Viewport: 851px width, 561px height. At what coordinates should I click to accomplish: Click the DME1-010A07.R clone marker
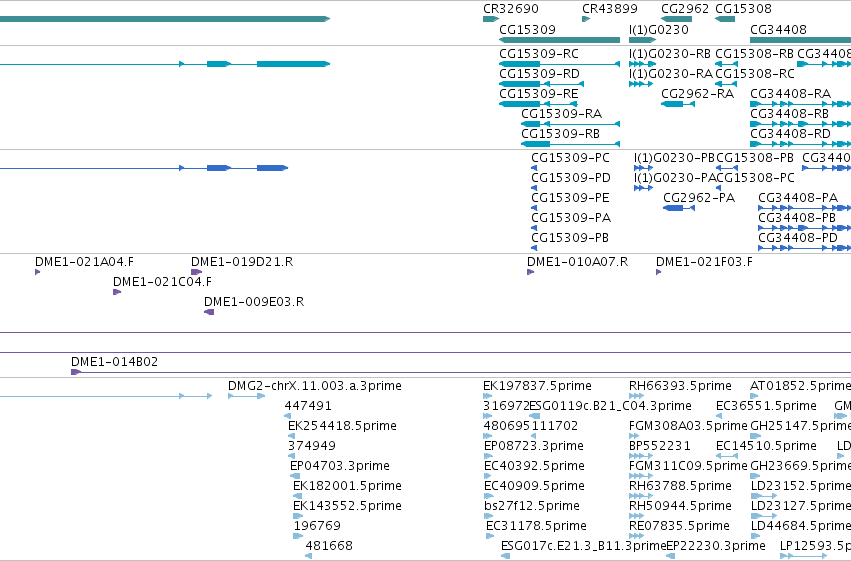[x=530, y=272]
